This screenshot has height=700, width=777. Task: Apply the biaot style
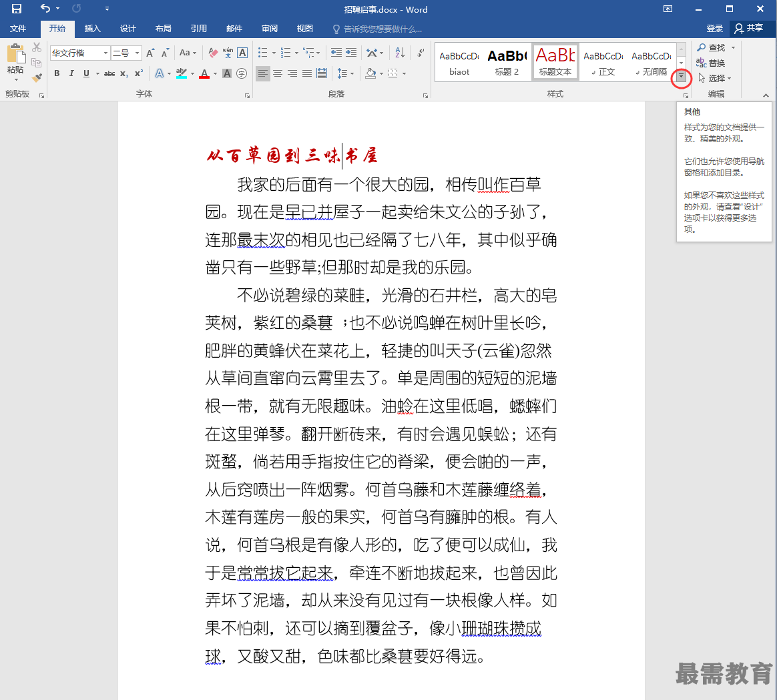459,63
